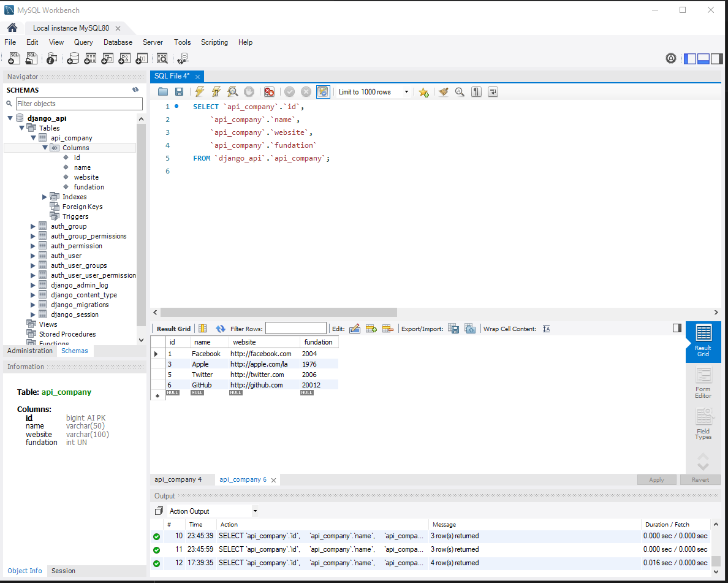Click the Session tab link
The width and height of the screenshot is (728, 583).
click(x=63, y=571)
